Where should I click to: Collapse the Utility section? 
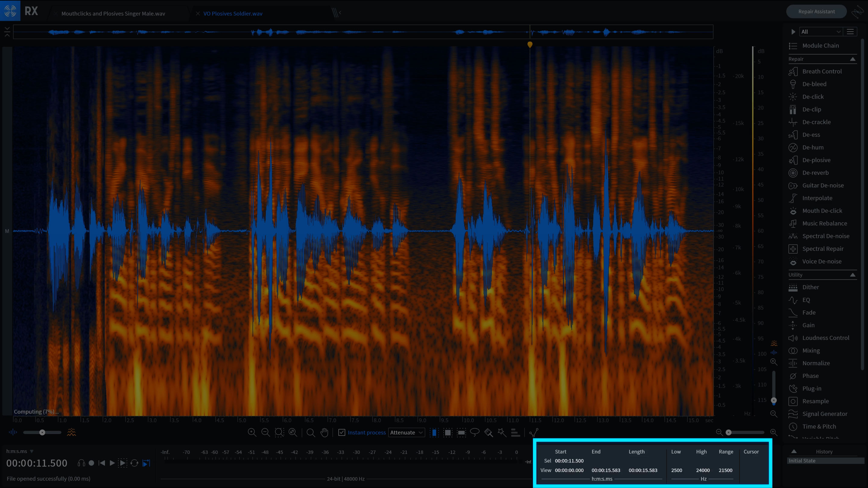(853, 275)
